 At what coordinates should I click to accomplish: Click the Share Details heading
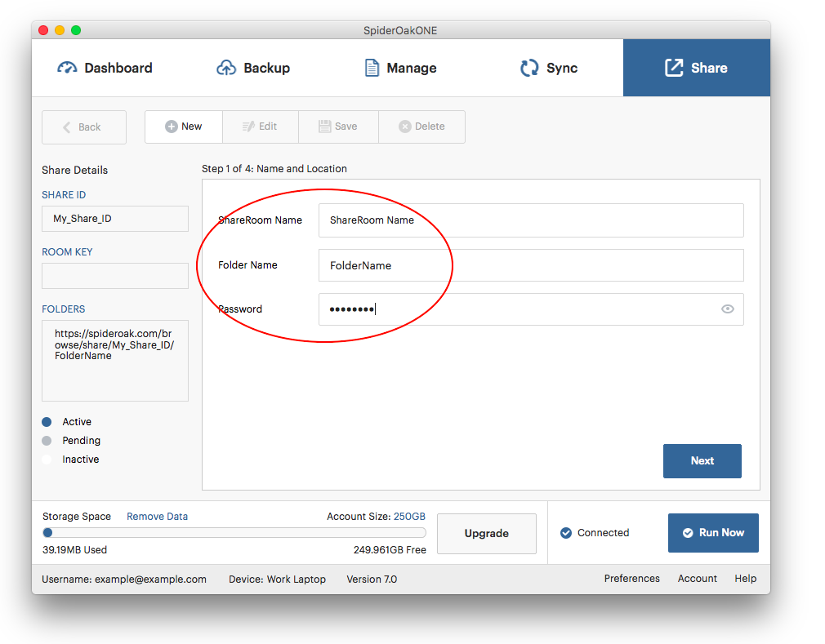[74, 171]
